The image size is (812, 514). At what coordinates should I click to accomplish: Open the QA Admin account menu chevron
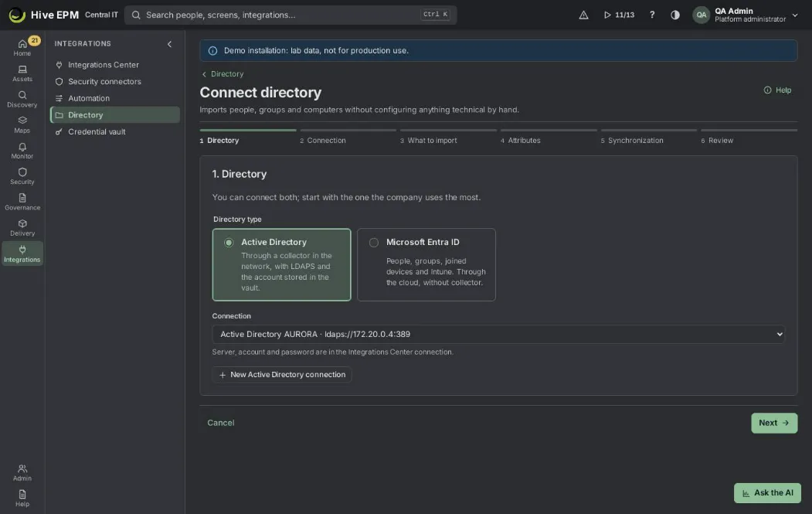pyautogui.click(x=795, y=15)
